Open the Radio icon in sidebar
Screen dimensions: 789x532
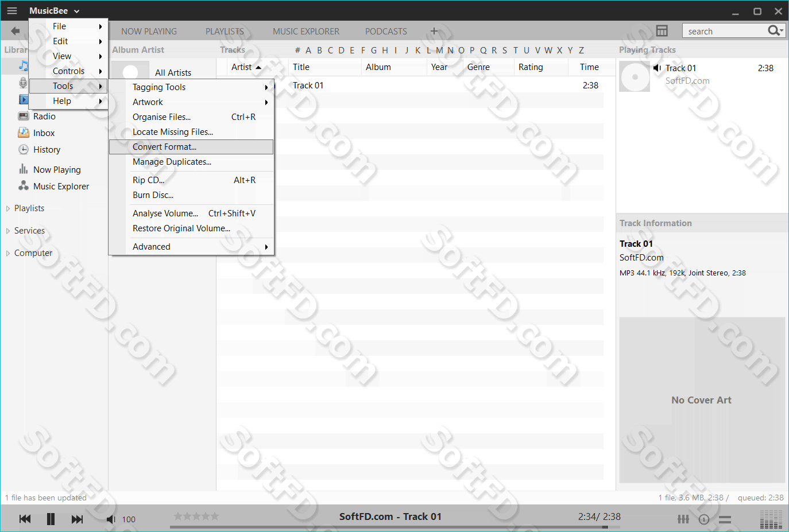[x=24, y=116]
